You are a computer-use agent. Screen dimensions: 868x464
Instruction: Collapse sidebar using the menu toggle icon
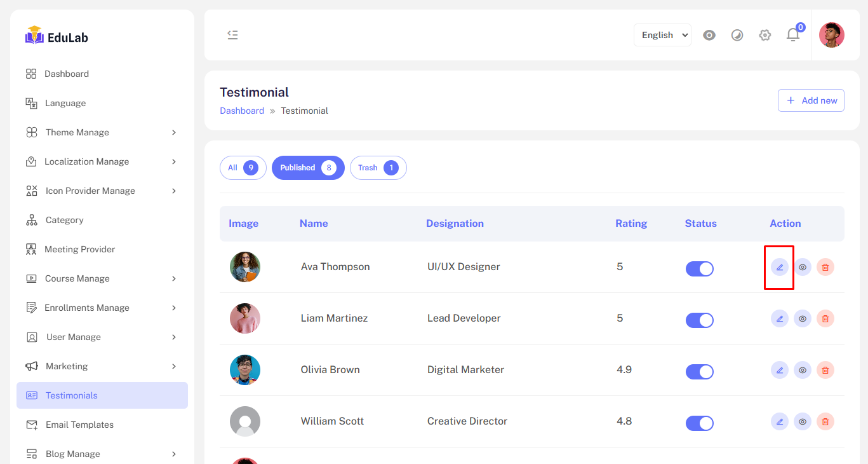pos(232,35)
